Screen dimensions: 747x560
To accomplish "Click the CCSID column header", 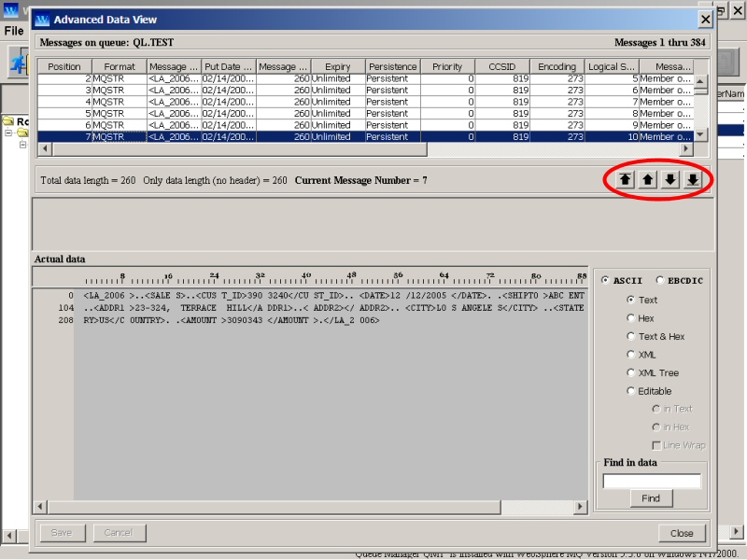I will (x=502, y=66).
